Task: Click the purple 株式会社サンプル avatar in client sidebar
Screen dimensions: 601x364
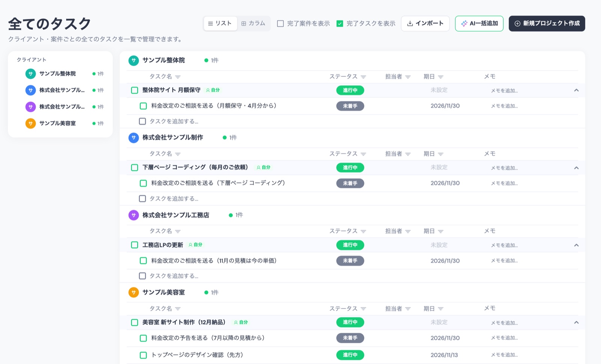Action: point(31,107)
